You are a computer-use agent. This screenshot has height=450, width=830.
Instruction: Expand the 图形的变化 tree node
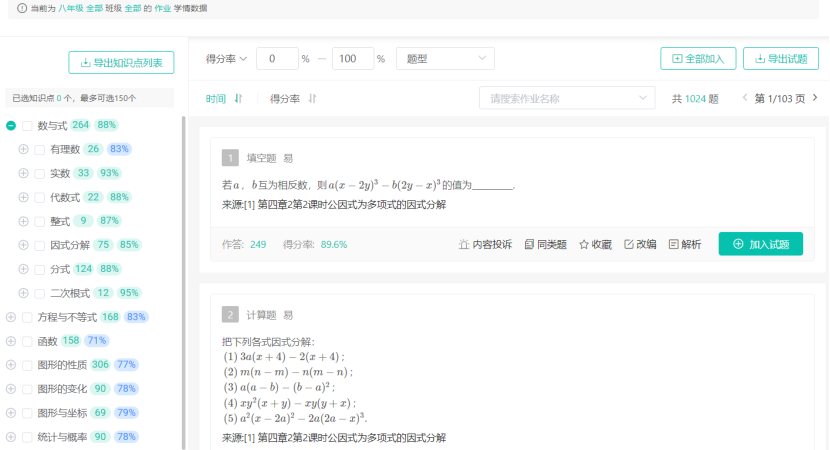click(11, 389)
